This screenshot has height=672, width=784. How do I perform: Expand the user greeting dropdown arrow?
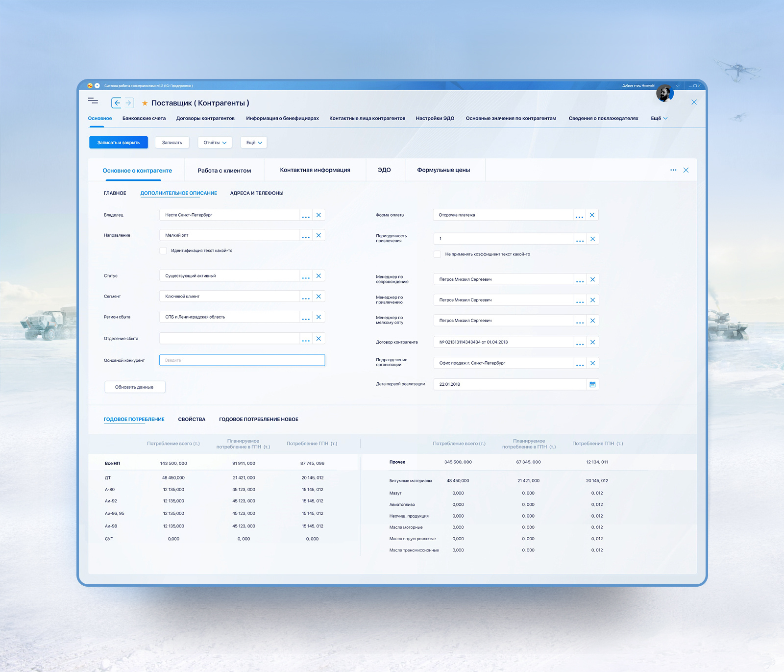678,86
